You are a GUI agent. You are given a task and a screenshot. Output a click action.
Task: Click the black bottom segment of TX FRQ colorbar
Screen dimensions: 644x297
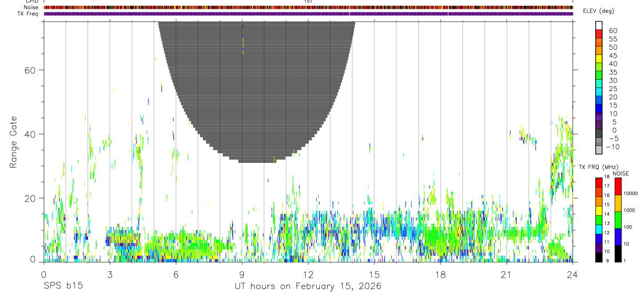click(598, 257)
